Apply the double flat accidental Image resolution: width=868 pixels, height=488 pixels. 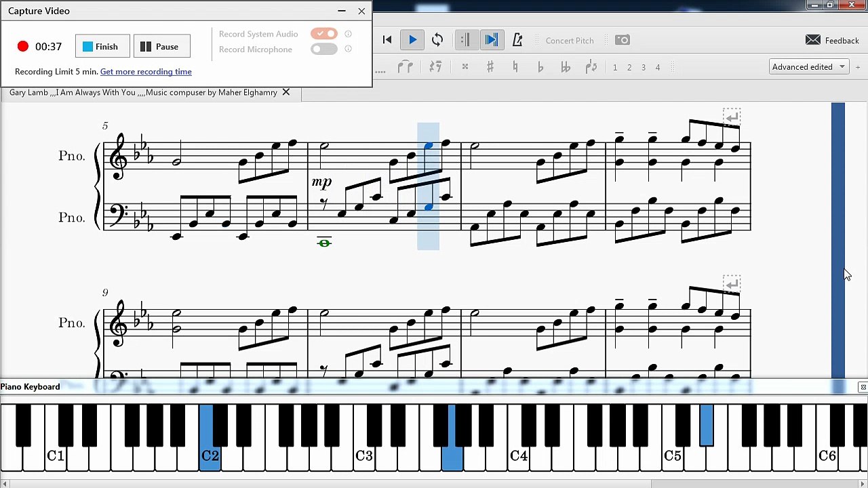[x=566, y=67]
